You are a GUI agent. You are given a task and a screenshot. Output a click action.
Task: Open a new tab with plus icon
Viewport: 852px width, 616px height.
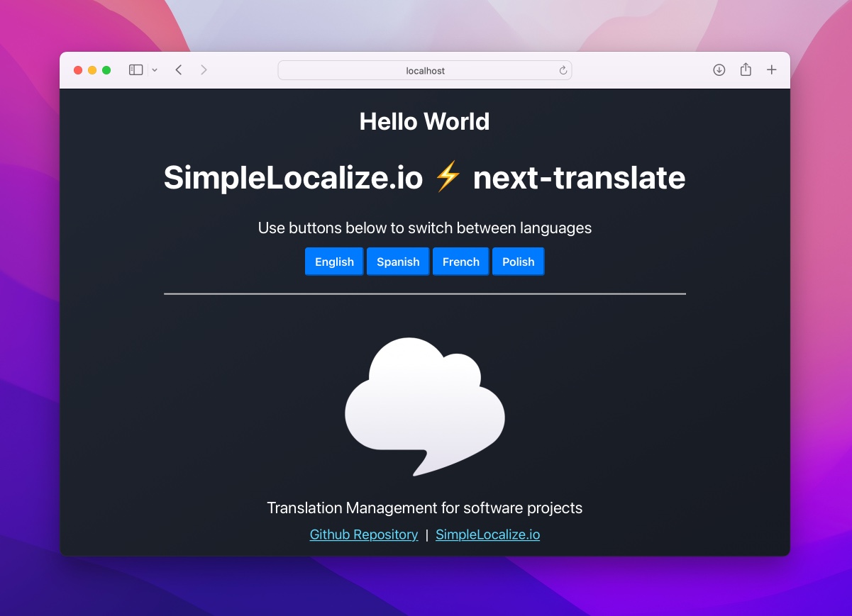(772, 69)
